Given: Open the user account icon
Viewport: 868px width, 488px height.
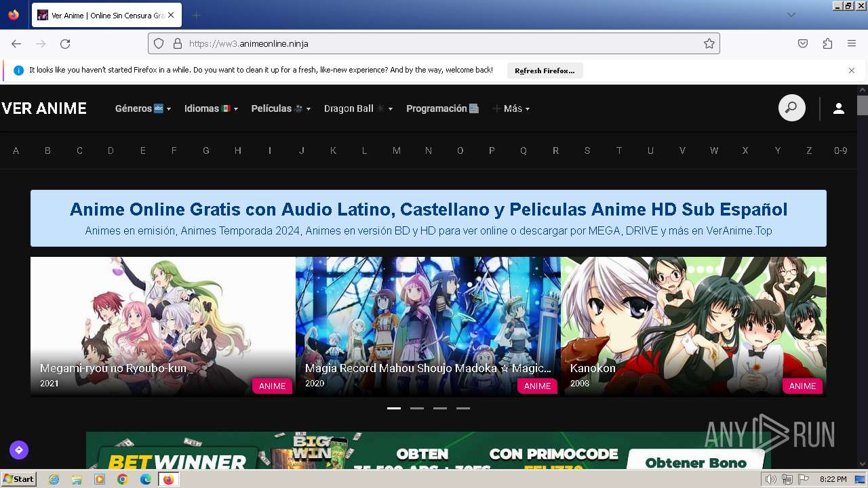Looking at the screenshot, I should coord(839,108).
